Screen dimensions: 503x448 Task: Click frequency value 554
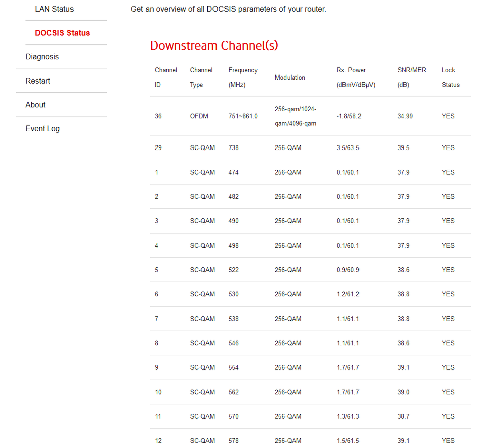point(233,367)
